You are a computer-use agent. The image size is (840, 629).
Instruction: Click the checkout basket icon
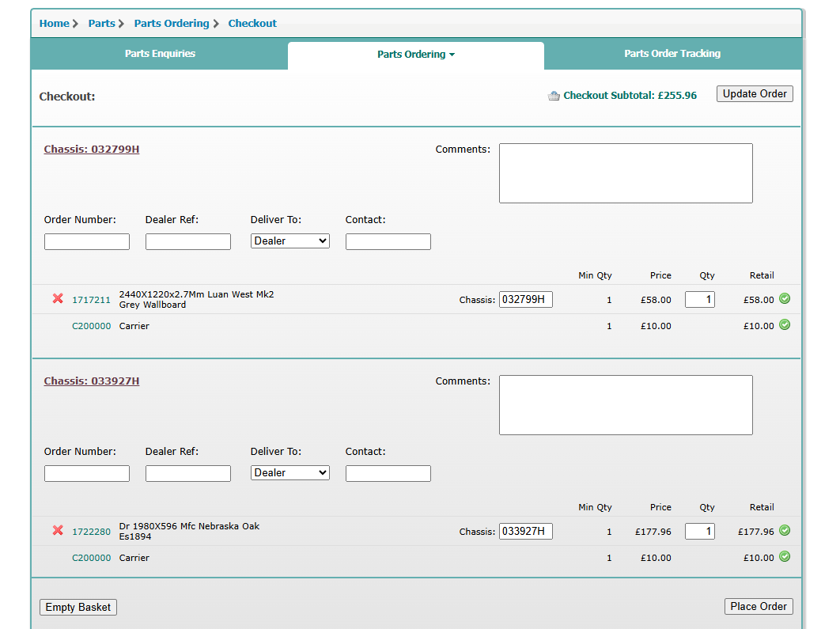tap(554, 96)
